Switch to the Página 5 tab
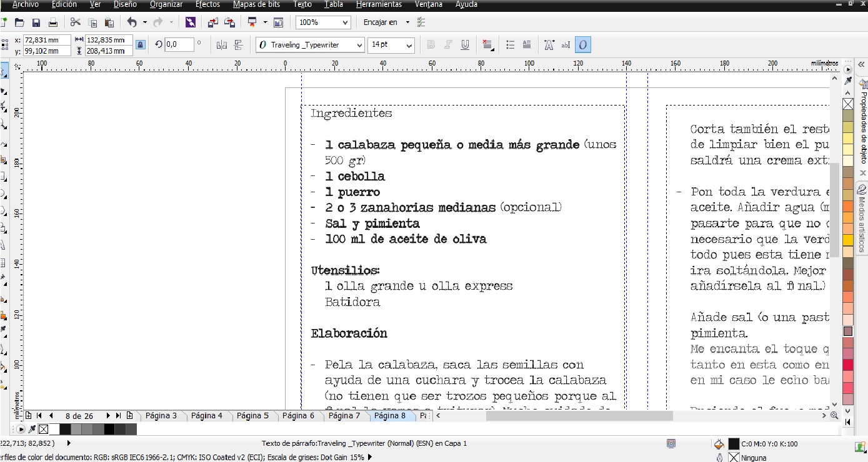The height and width of the screenshot is (462, 868). pos(252,415)
